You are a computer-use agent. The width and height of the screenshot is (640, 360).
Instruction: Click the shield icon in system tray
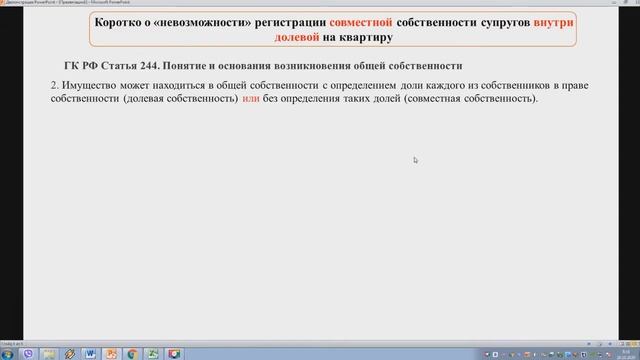pos(584,355)
